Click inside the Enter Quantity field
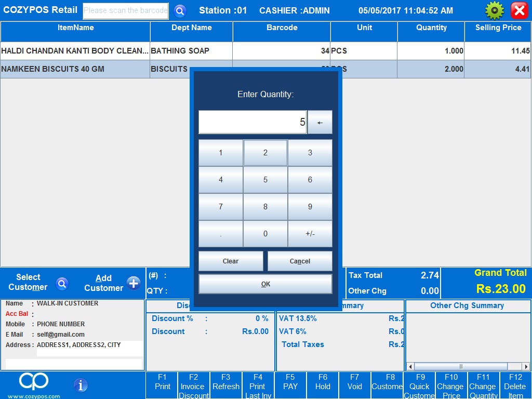 pyautogui.click(x=252, y=122)
